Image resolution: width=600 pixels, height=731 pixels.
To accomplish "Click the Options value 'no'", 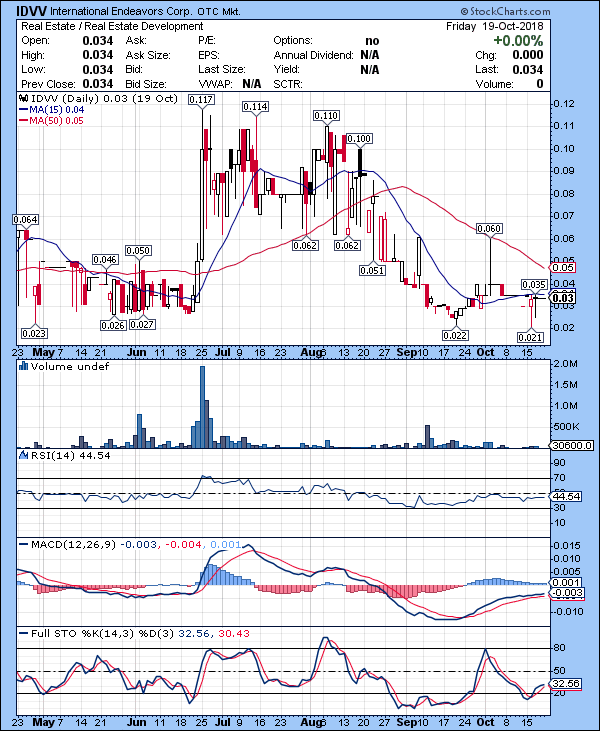I will (372, 41).
